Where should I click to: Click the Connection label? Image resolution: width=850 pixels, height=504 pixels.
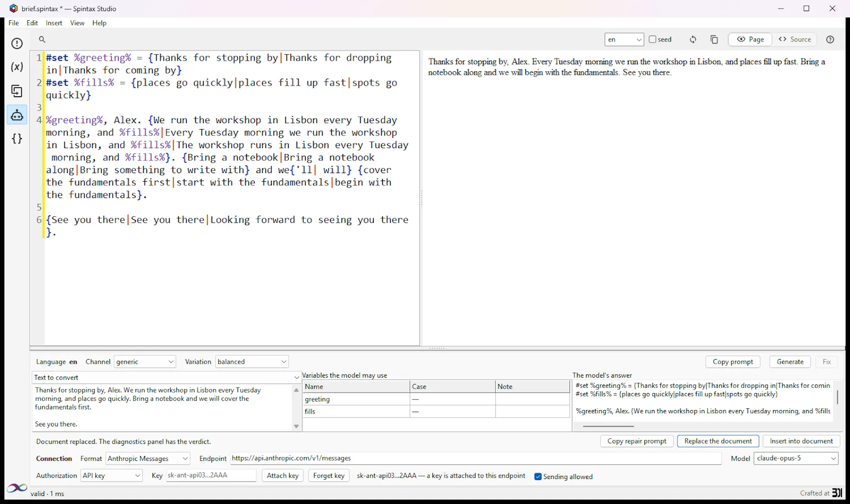tap(54, 458)
